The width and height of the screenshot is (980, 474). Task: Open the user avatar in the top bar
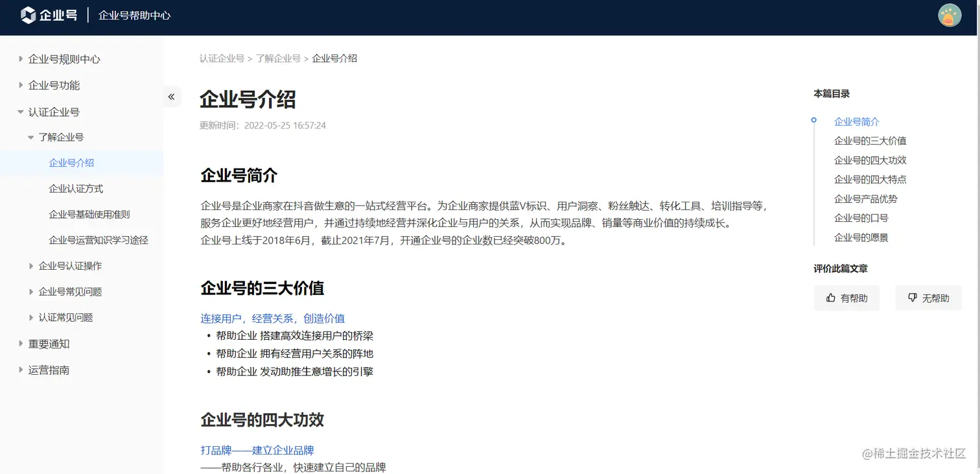tap(949, 14)
